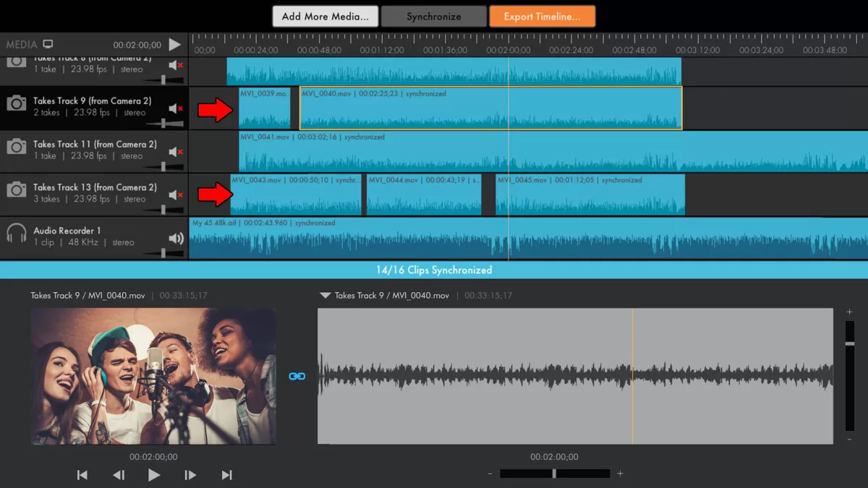The width and height of the screenshot is (868, 488).
Task: Select the MVI_0044.mov clip on Track 13
Action: [x=424, y=195]
